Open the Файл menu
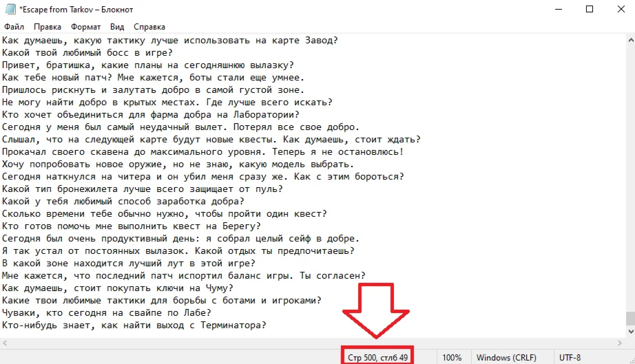 14,27
